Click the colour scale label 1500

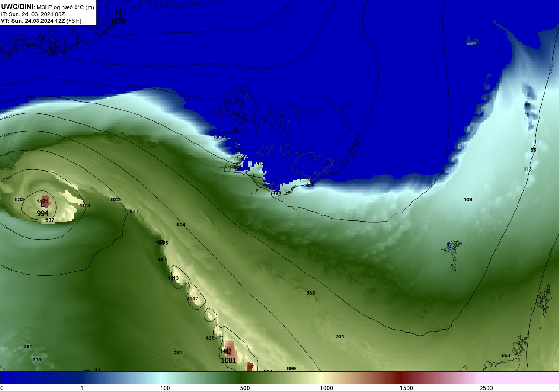(x=406, y=388)
